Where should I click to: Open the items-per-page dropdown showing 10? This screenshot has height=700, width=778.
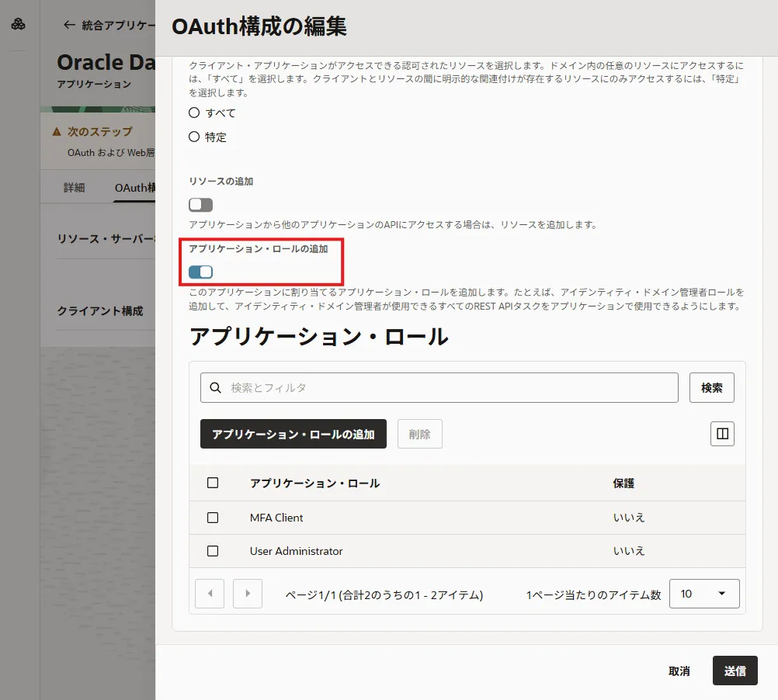[x=704, y=593]
